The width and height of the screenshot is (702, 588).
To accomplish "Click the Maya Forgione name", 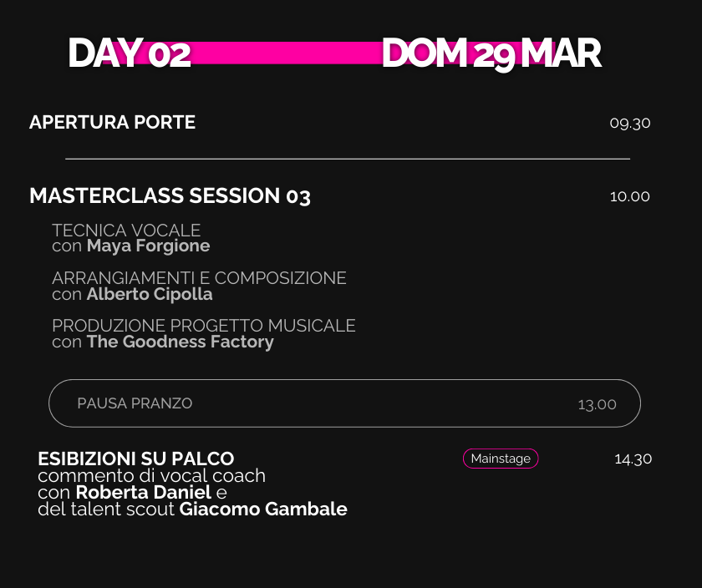I will (x=148, y=246).
